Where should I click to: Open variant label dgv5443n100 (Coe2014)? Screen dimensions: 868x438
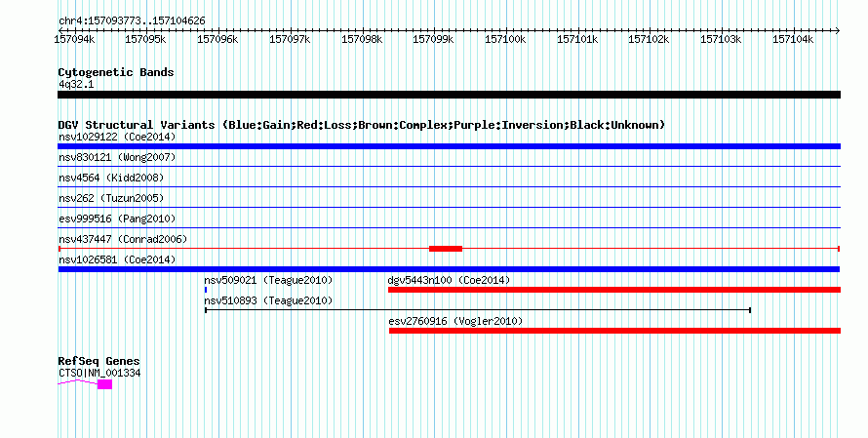tap(449, 280)
